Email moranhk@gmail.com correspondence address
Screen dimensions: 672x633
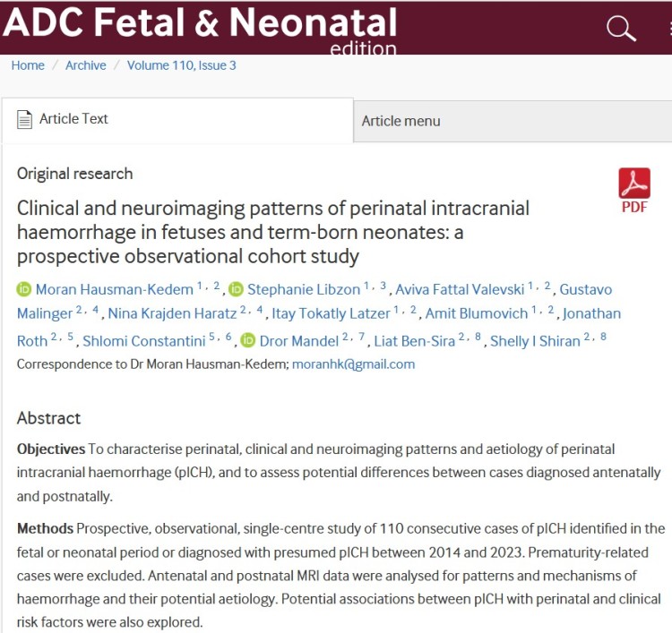coord(353,364)
